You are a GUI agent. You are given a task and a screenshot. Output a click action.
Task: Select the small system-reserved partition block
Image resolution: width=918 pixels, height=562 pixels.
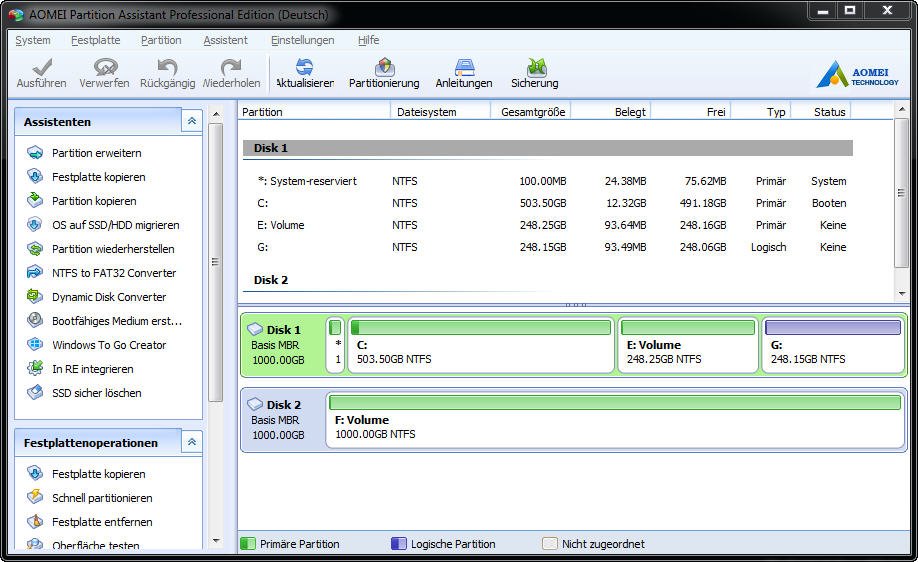[335, 345]
